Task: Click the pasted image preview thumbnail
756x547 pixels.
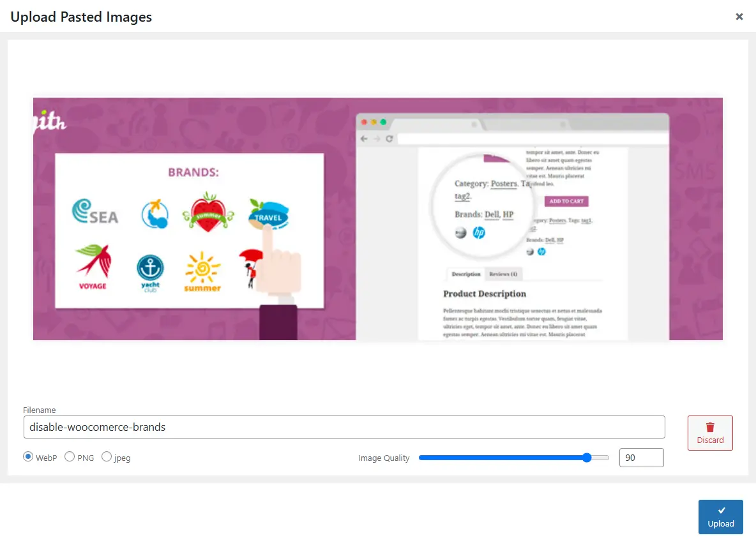Action: [377, 219]
